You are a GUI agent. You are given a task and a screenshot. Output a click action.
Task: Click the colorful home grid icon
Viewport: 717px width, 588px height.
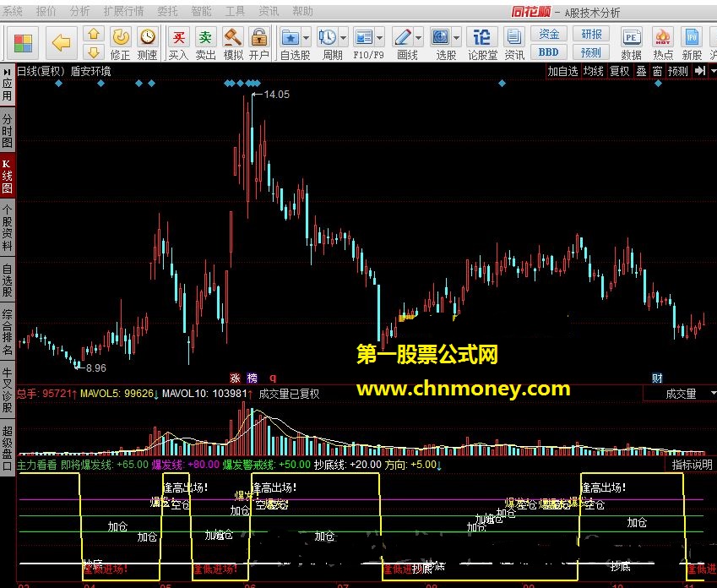23,43
